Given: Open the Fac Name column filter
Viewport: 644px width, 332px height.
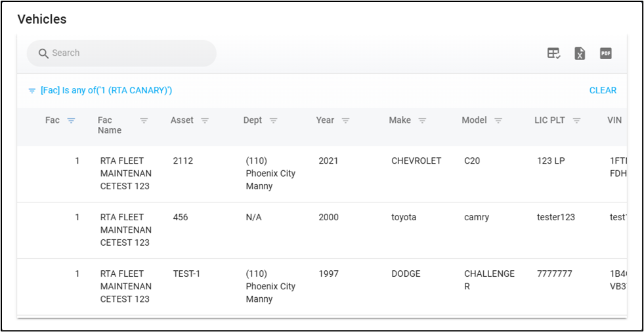Looking at the screenshot, I should click(x=144, y=120).
